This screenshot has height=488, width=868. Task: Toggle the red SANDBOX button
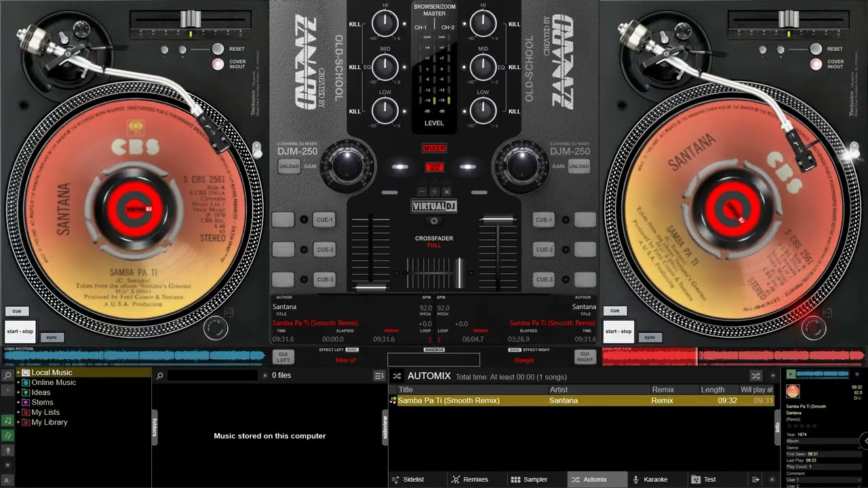click(x=434, y=167)
